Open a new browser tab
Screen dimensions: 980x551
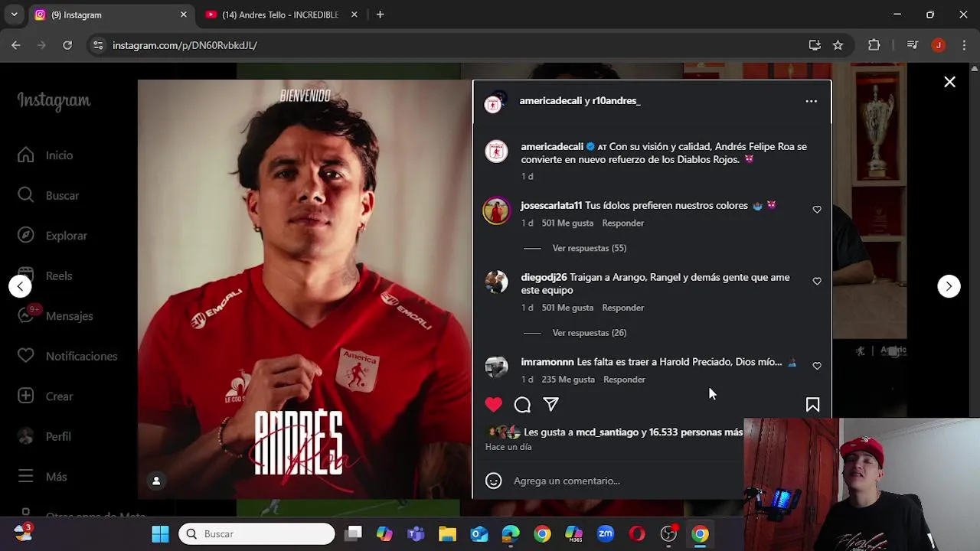pos(380,15)
